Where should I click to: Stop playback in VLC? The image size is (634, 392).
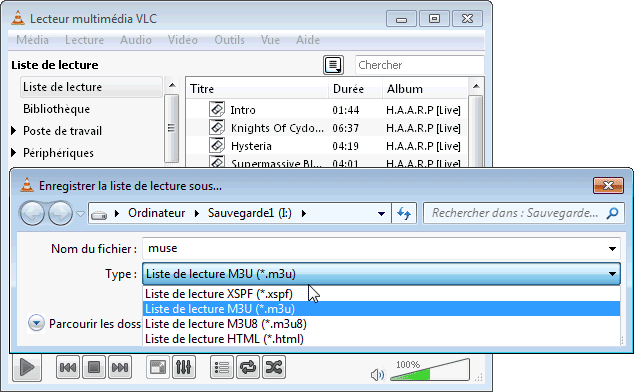click(94, 367)
